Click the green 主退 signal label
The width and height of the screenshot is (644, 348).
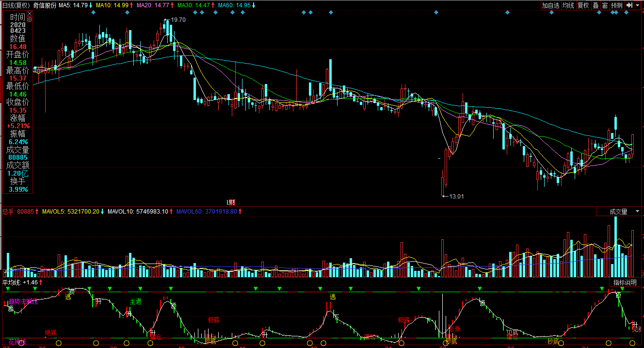click(x=135, y=302)
